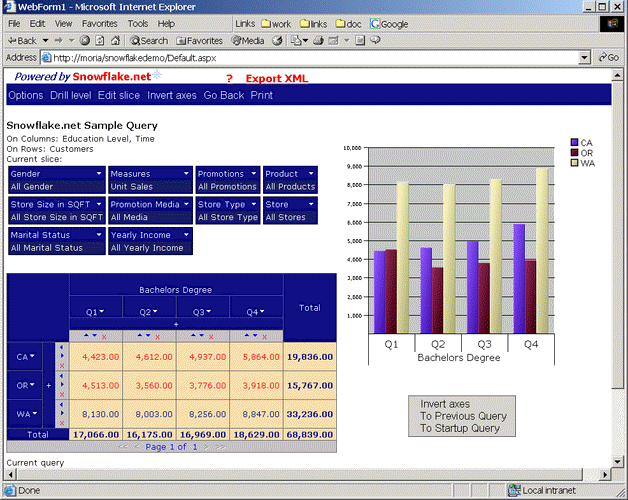Screen dimensions: 628x500
Task: Open the File menu
Action: (x=14, y=24)
